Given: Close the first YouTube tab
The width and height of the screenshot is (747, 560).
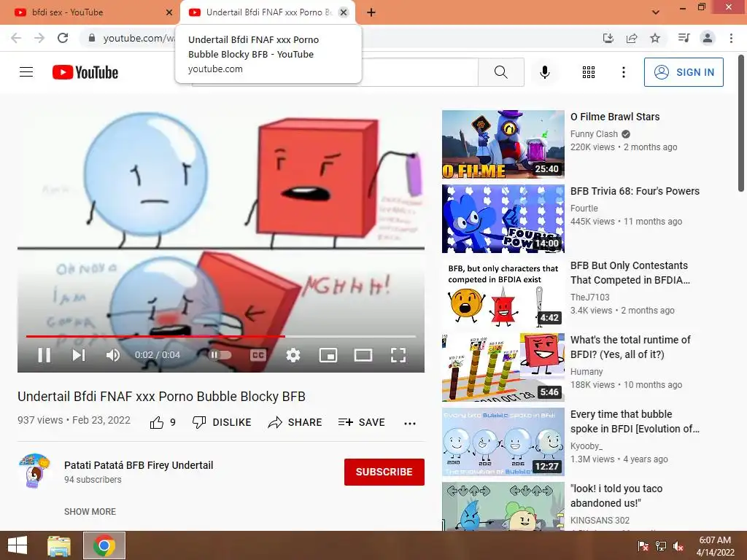Looking at the screenshot, I should pos(169,12).
